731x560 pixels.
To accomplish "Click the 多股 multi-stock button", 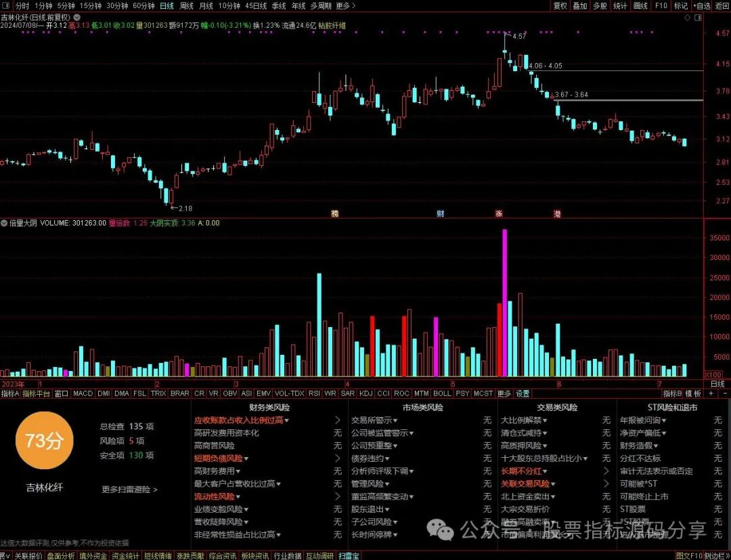I will [600, 6].
